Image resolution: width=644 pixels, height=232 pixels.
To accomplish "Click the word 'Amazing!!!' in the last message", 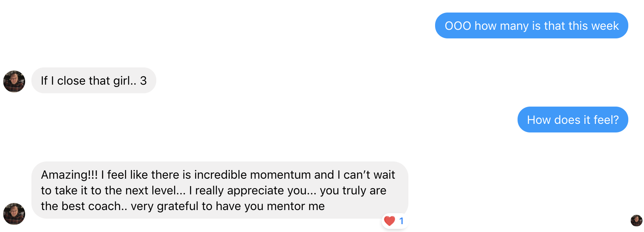I will (x=70, y=175).
